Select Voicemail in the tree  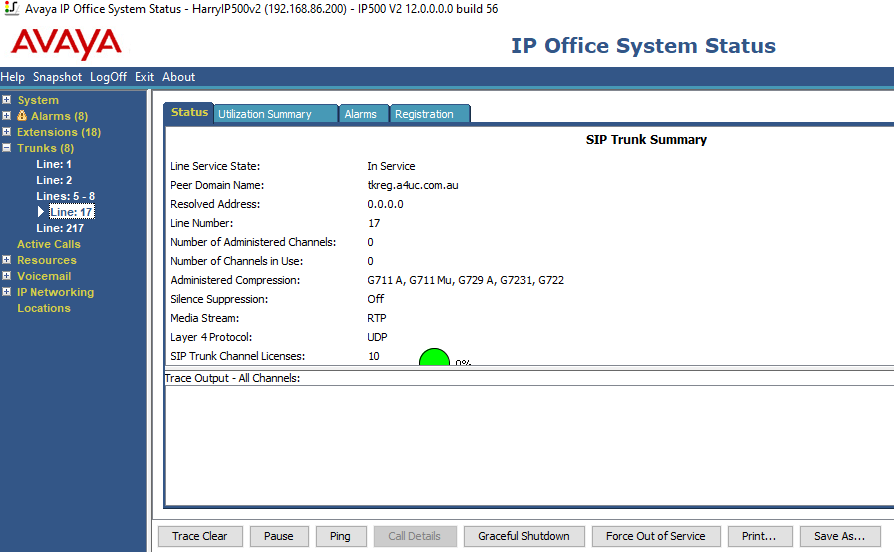44,276
